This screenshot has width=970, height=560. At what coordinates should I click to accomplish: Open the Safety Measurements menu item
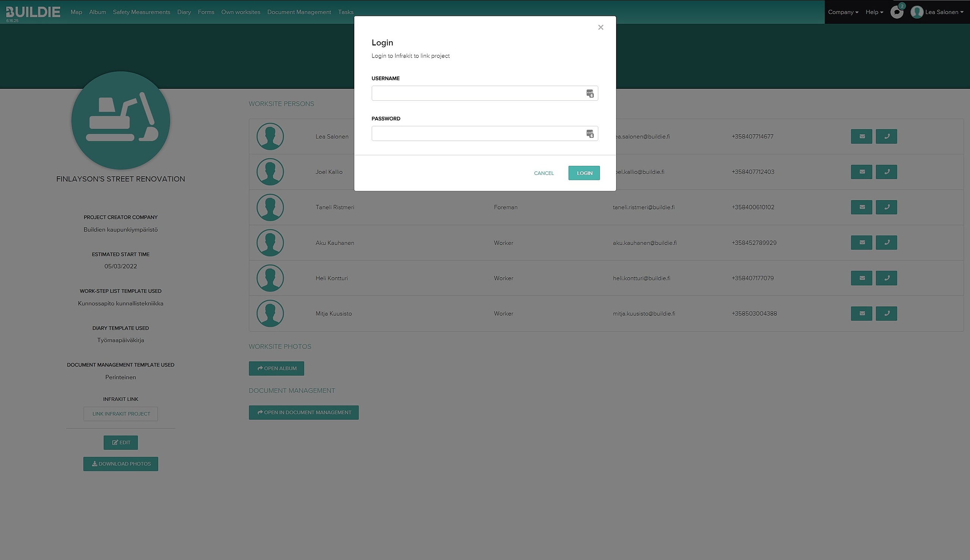[x=141, y=12]
